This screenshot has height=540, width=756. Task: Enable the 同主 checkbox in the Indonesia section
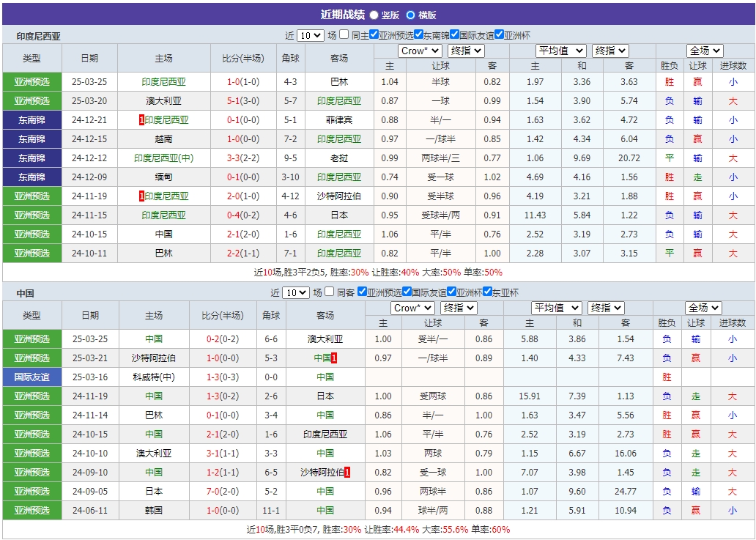coord(343,33)
